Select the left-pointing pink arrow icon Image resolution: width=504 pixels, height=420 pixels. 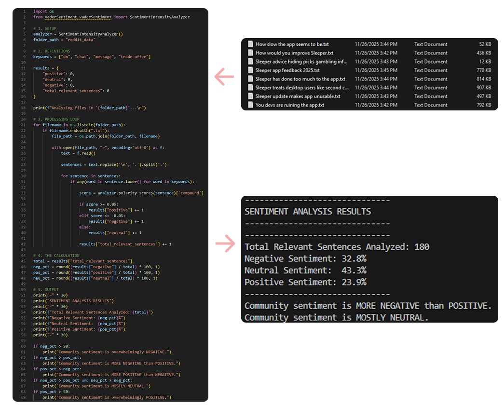[x=224, y=76]
